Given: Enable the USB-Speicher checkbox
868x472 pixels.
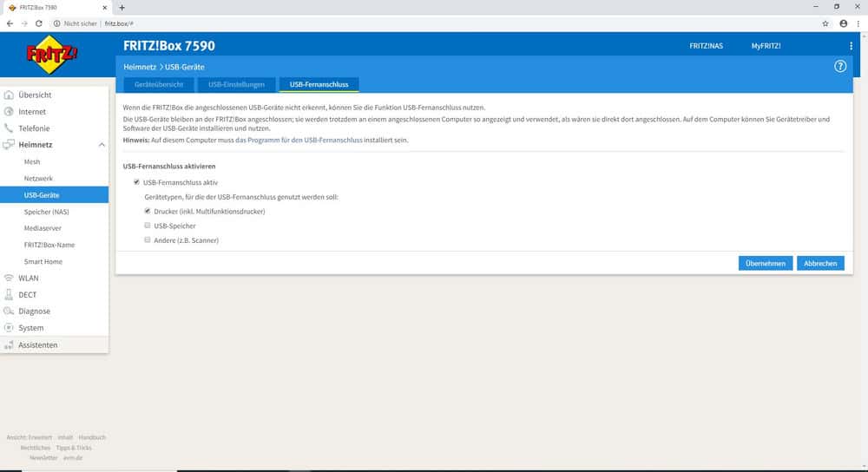Looking at the screenshot, I should [x=148, y=226].
